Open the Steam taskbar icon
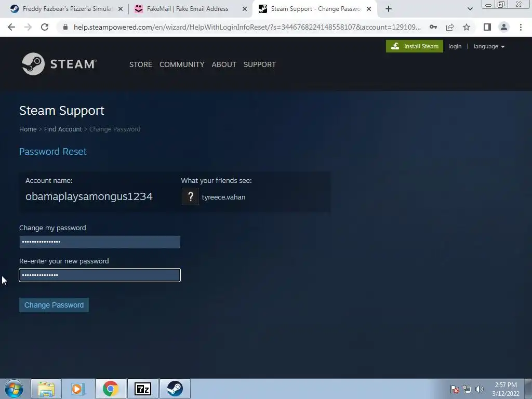The height and width of the screenshot is (399, 532). tap(175, 389)
